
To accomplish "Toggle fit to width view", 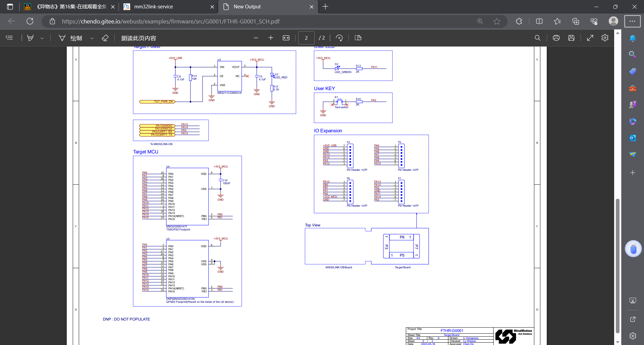I will [x=286, y=38].
